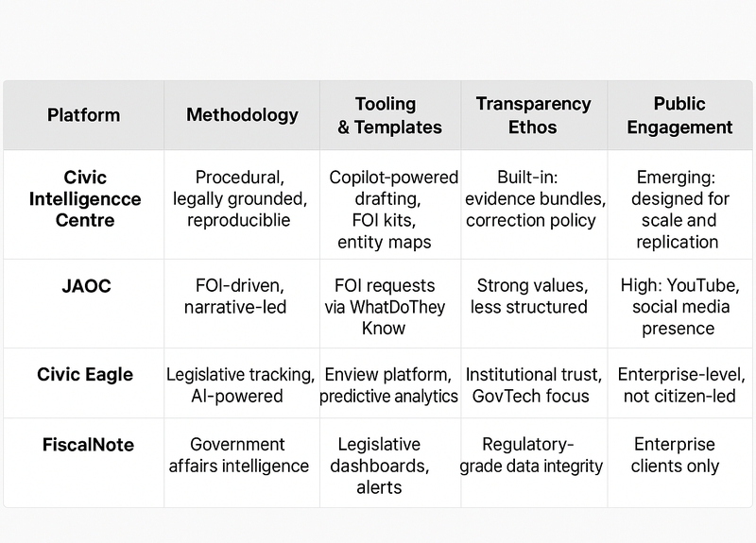Click the Transparency Ethos header

coord(533,115)
